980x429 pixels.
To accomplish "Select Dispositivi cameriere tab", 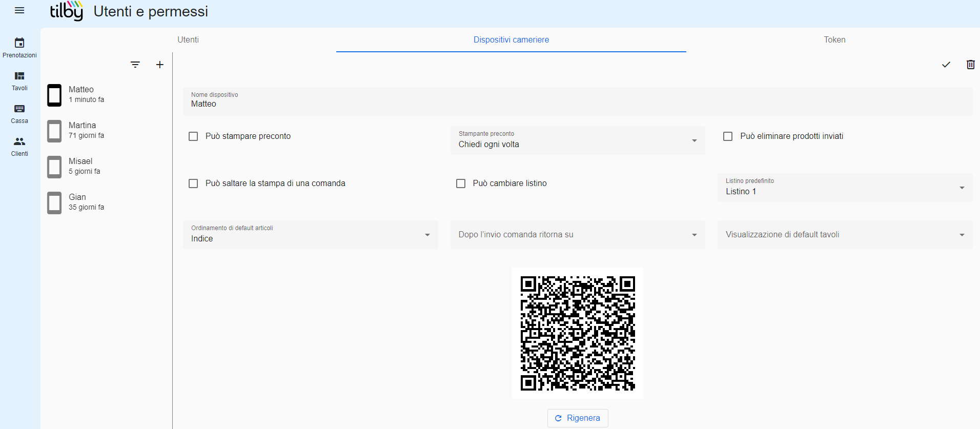I will [511, 39].
